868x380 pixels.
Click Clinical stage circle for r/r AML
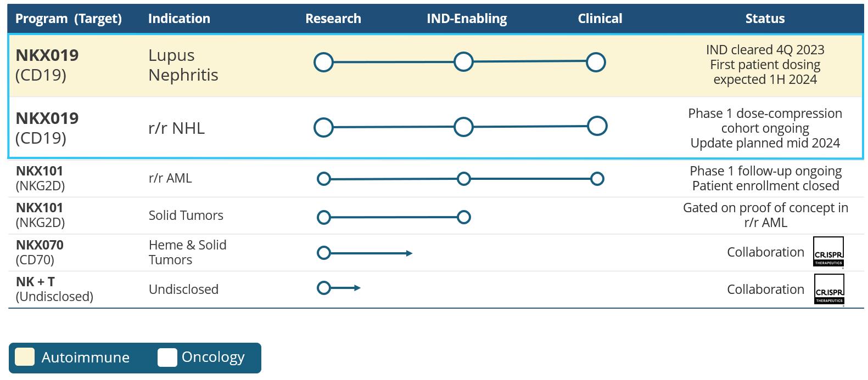(597, 179)
